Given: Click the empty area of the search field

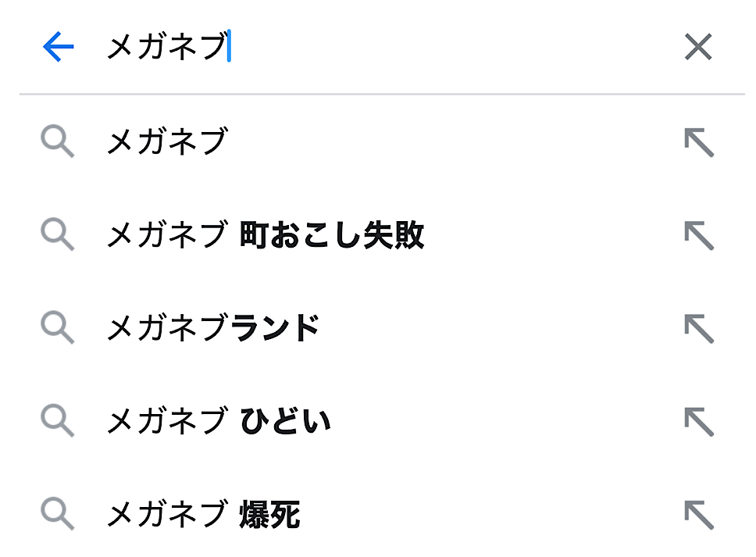Looking at the screenshot, I should point(453,48).
